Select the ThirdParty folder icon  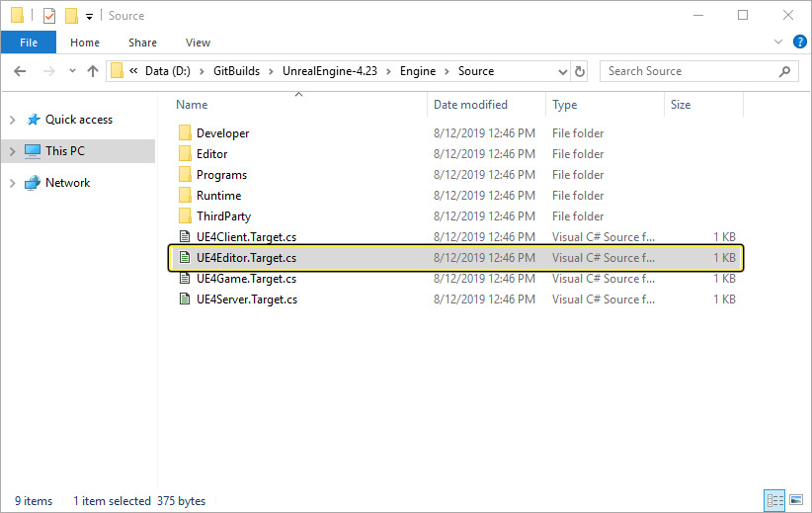point(185,216)
